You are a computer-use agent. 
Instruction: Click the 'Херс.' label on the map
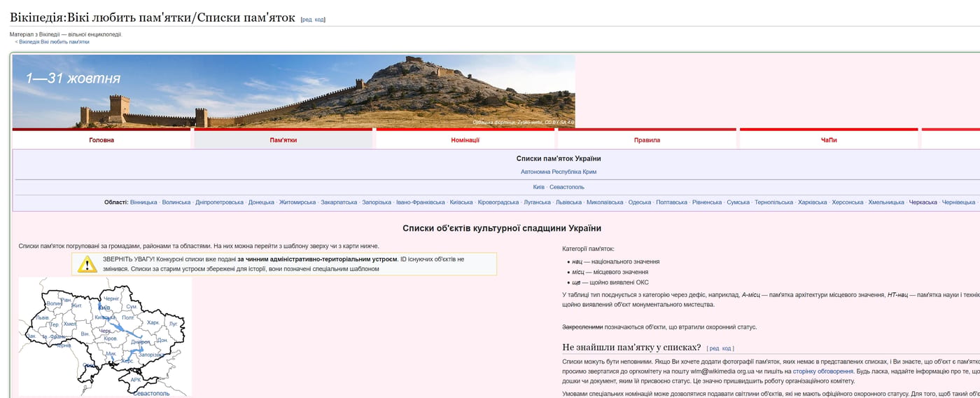(127, 362)
